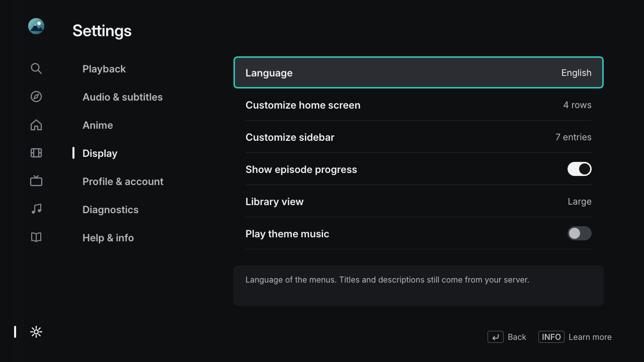Open Customize home screen with 4 rows
Image resolution: width=644 pixels, height=362 pixels.
pos(419,105)
